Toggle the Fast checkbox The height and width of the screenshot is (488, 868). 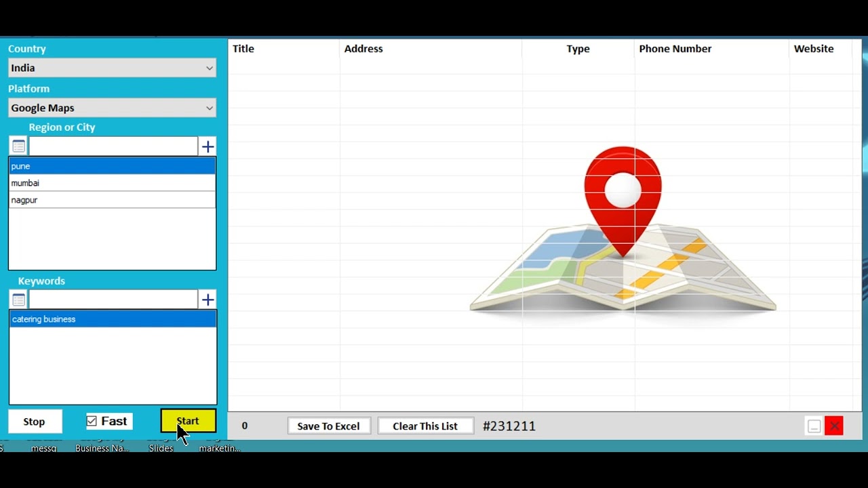click(92, 422)
